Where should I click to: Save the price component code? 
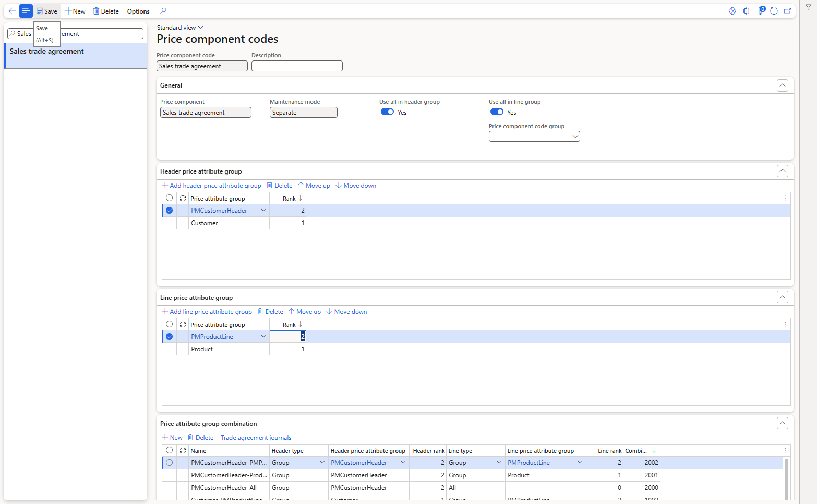pyautogui.click(x=47, y=11)
